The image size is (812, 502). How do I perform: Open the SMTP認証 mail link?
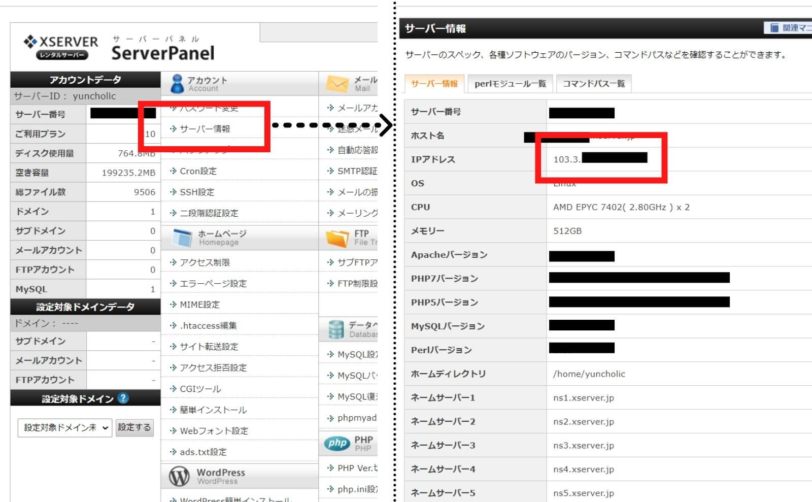point(357,171)
